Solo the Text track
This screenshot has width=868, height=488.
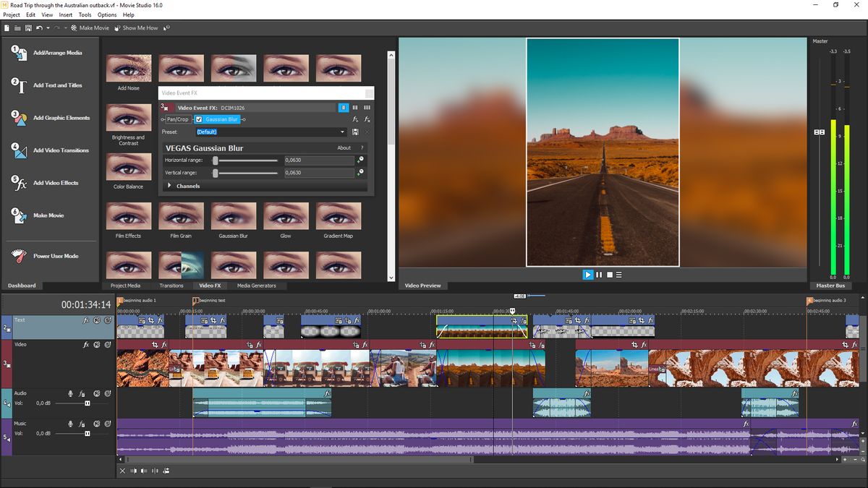(x=108, y=320)
